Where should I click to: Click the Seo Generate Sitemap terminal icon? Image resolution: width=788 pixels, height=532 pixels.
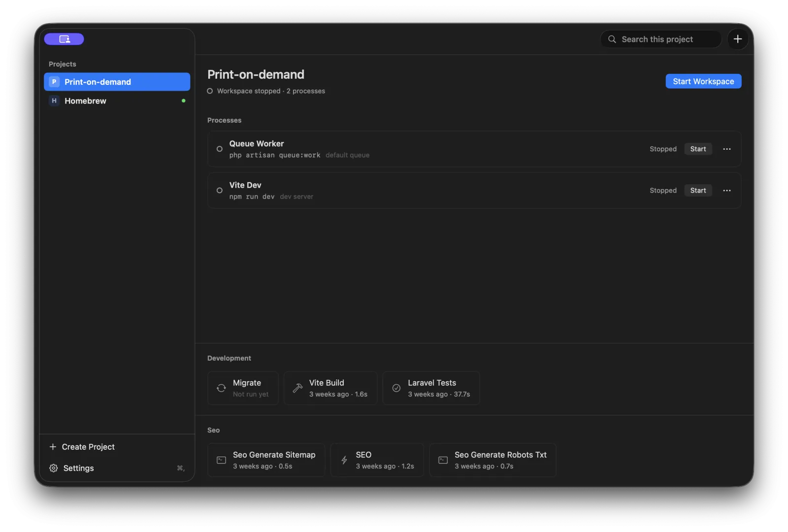click(222, 460)
